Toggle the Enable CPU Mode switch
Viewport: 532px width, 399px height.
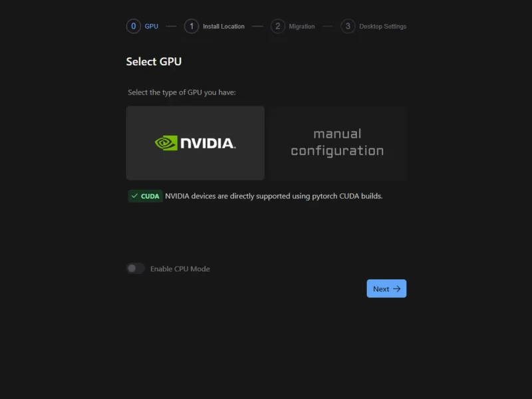pyautogui.click(x=136, y=269)
